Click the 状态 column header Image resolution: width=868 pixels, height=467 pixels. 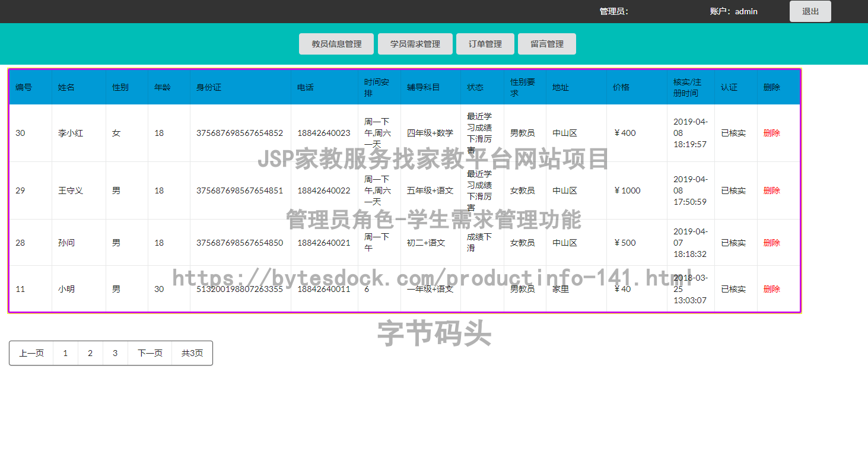coord(475,87)
